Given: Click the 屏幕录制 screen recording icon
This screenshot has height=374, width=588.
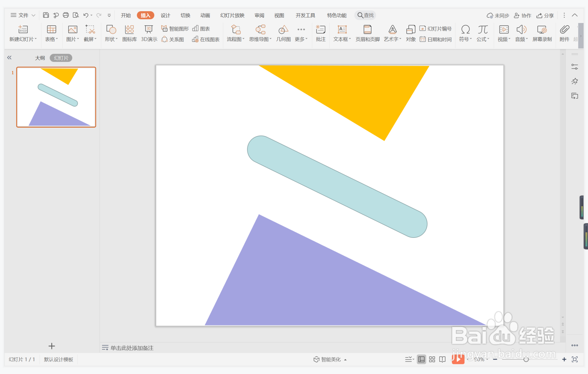Looking at the screenshot, I should [542, 33].
